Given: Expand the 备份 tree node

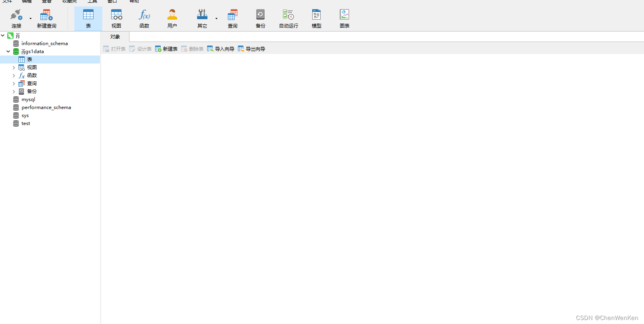Looking at the screenshot, I should [14, 91].
